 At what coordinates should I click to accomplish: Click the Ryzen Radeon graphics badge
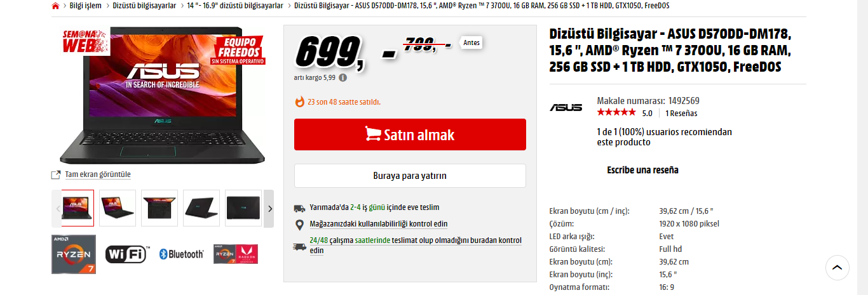click(236, 254)
